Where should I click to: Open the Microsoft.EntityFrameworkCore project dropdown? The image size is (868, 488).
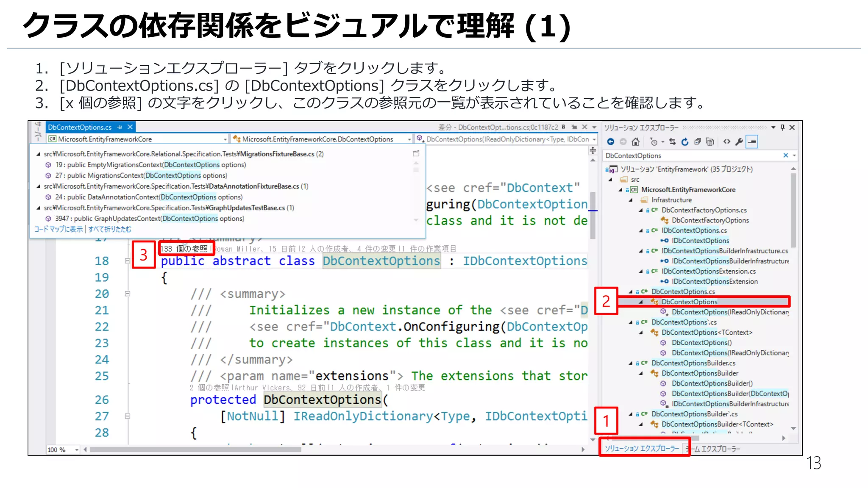coord(225,139)
